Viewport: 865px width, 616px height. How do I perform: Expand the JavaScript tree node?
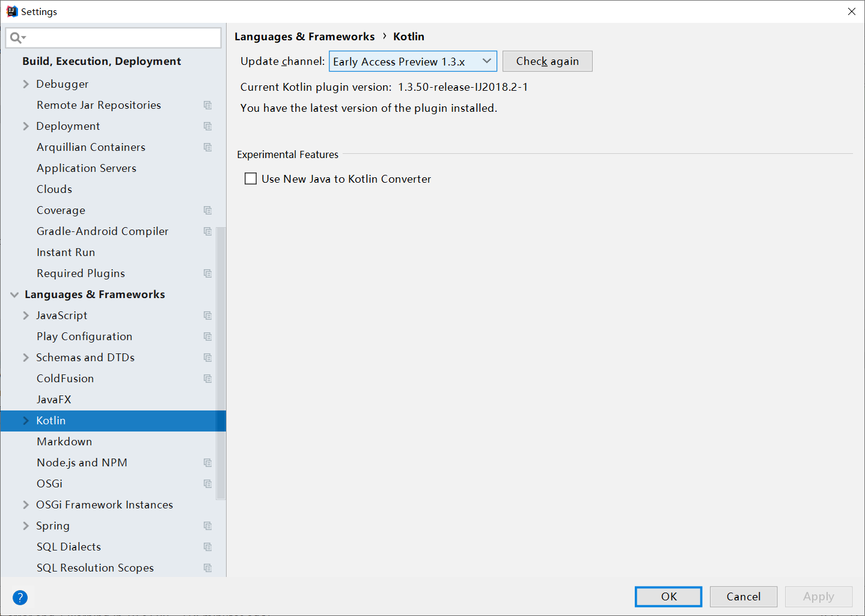coord(26,316)
